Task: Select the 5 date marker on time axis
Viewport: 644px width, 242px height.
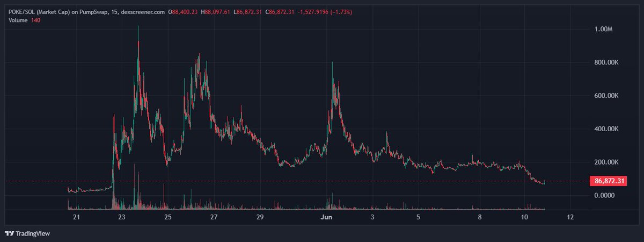Action: 418,217
